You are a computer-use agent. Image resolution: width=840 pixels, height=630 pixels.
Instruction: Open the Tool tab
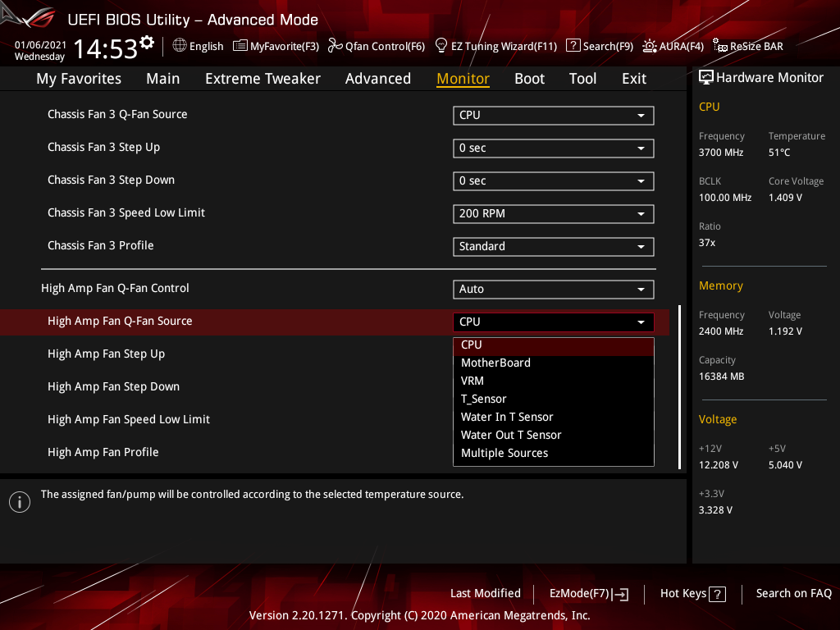[x=582, y=79]
